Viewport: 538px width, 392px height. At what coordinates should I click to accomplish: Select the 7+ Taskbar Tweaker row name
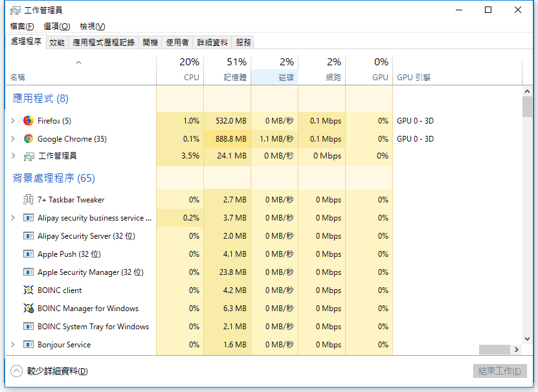(71, 200)
